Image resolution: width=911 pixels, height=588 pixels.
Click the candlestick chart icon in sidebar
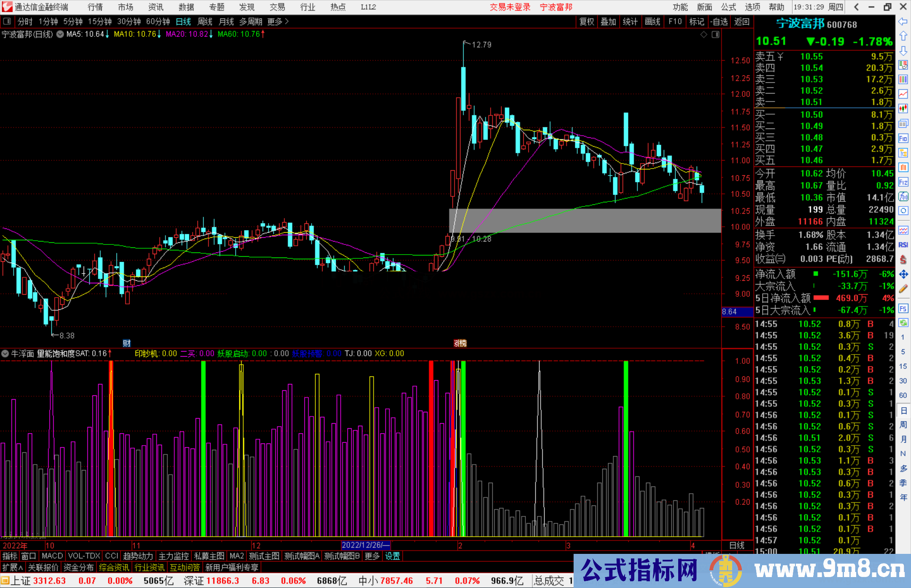[903, 109]
